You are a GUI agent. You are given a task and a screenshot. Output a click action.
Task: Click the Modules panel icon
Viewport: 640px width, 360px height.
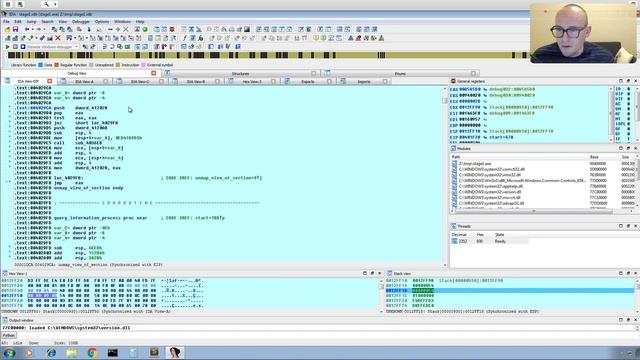point(453,149)
